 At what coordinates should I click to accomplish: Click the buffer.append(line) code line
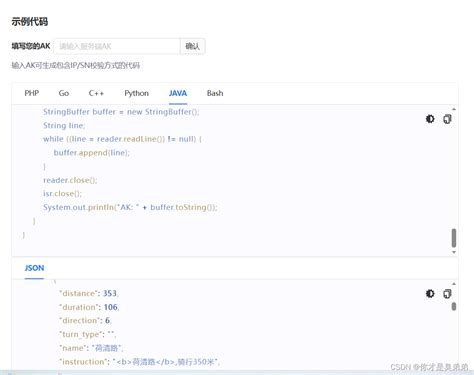point(92,153)
